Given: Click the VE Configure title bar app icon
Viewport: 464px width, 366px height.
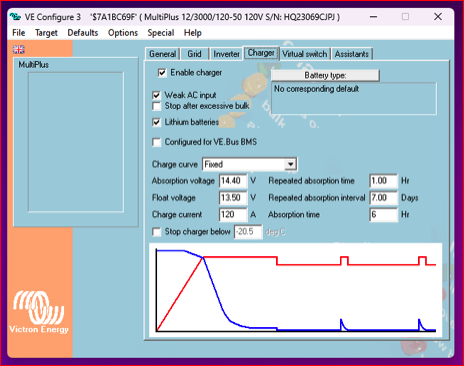Looking at the screenshot, I should coord(15,16).
